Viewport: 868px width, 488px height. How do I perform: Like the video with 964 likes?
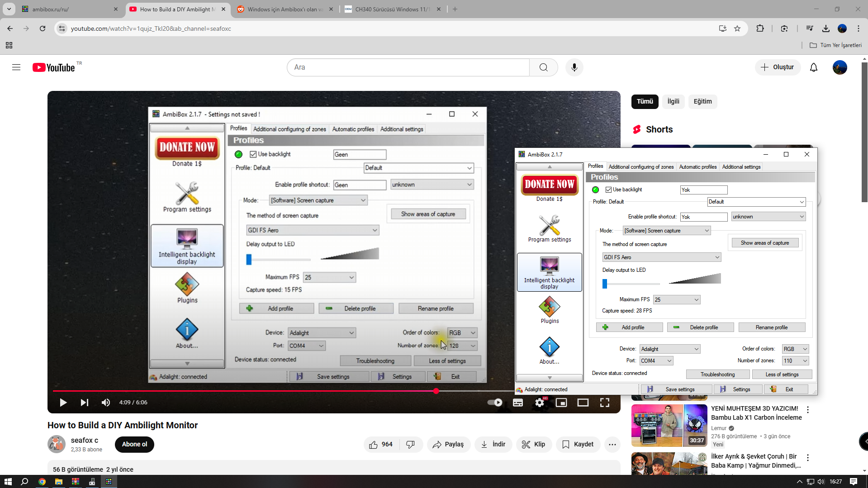[x=381, y=445]
